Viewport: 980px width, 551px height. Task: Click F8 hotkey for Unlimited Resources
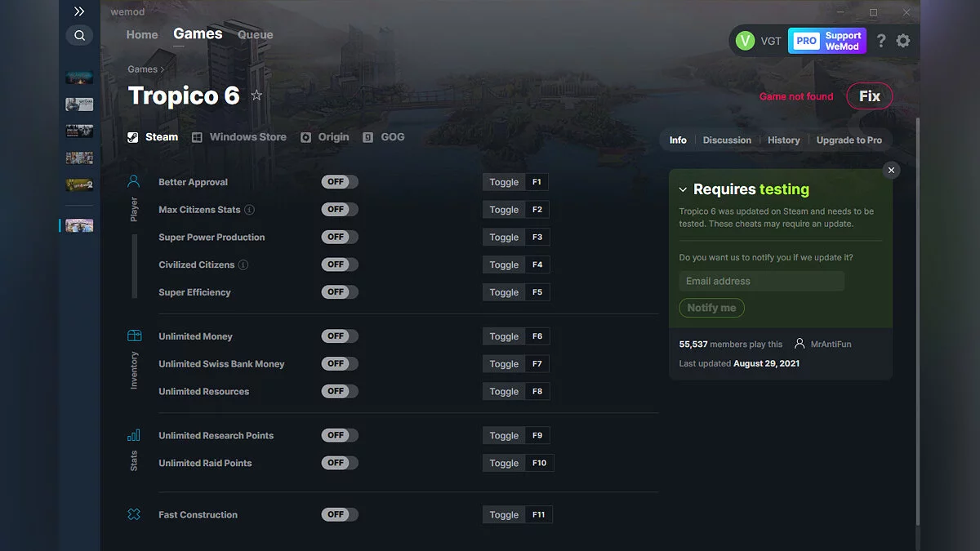(537, 392)
